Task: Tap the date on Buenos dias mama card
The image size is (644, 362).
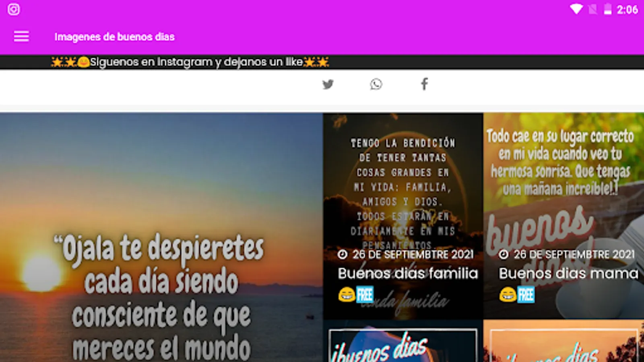Action: tap(574, 255)
